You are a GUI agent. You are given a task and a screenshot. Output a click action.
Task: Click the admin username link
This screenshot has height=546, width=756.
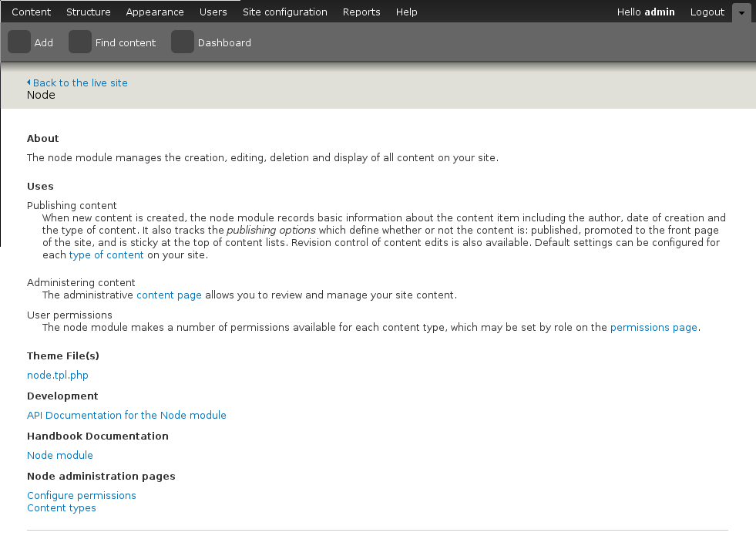(660, 12)
